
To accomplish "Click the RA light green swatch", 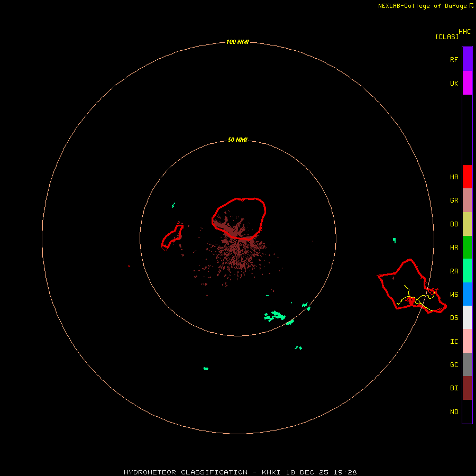I will tap(467, 271).
